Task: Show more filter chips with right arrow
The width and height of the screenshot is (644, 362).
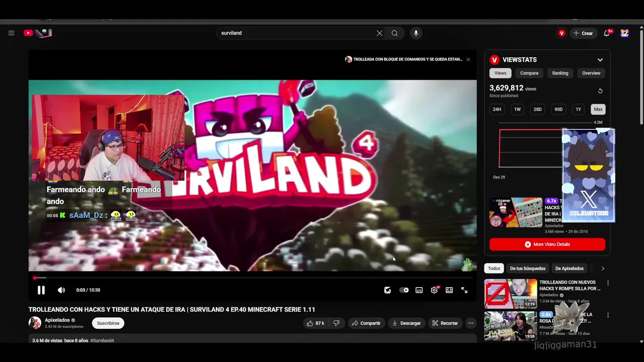Action: 603,268
